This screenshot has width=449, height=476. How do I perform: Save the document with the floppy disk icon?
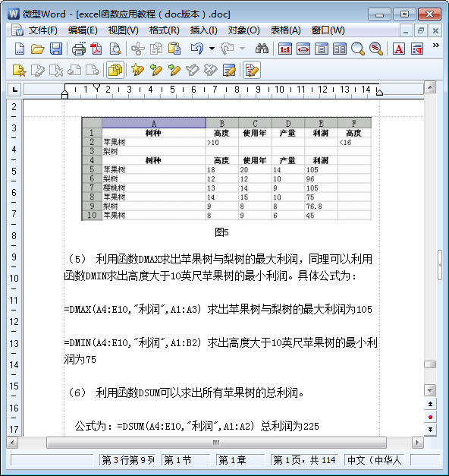coord(56,49)
